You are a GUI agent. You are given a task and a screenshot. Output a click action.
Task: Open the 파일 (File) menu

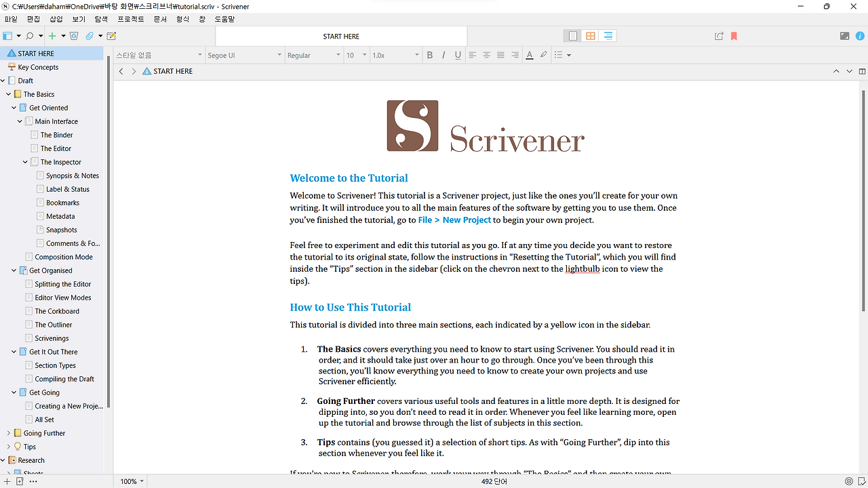[x=11, y=20]
